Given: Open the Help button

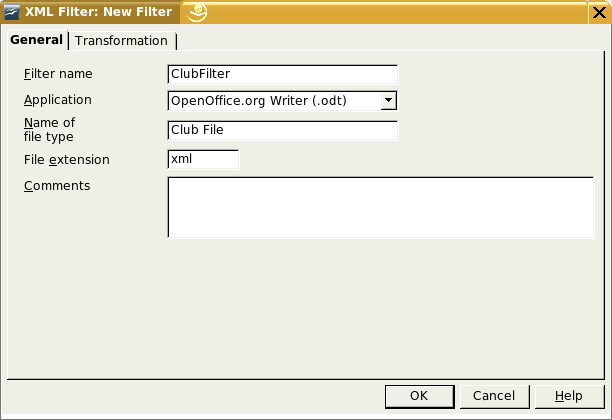Looking at the screenshot, I should pyautogui.click(x=569, y=396).
